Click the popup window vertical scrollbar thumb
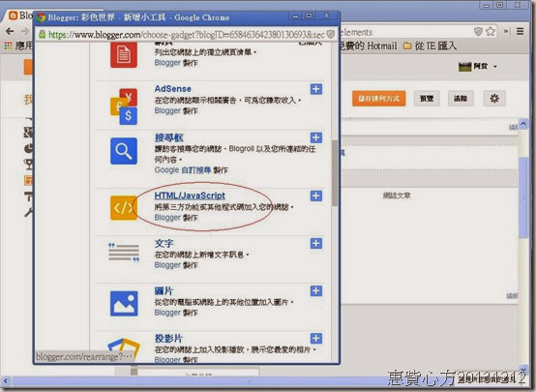Viewport: 536px width, 392px height. pyautogui.click(x=335, y=173)
